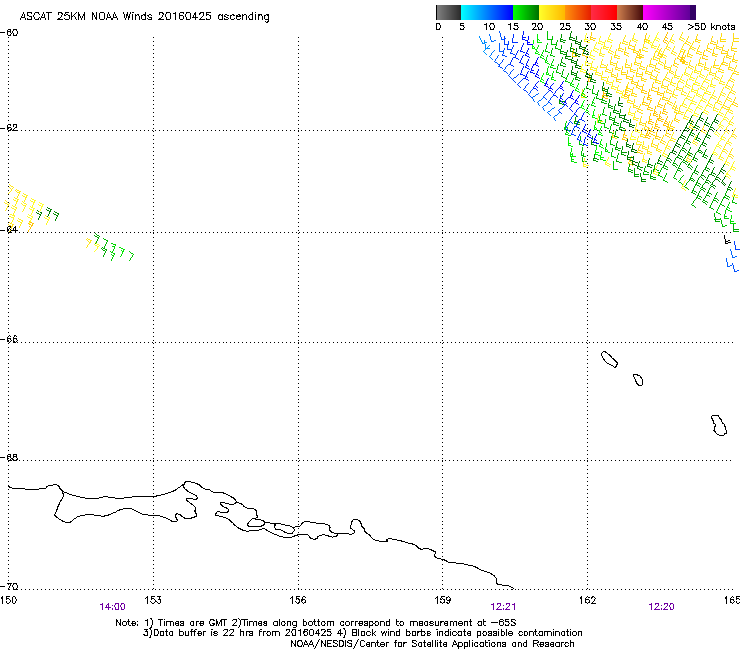Viewport: 740px width, 650px height.
Task: Click the orange 25-30 knots color segment
Action: 578,12
